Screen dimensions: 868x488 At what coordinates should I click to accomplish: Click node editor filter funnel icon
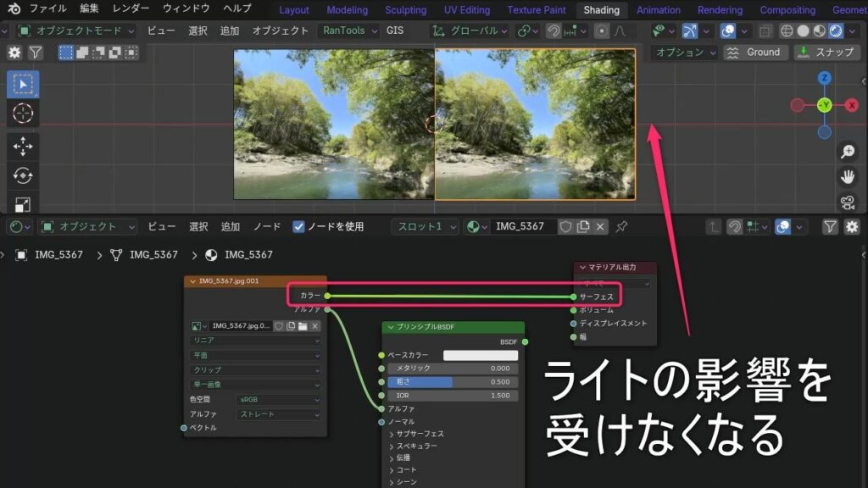tap(830, 226)
